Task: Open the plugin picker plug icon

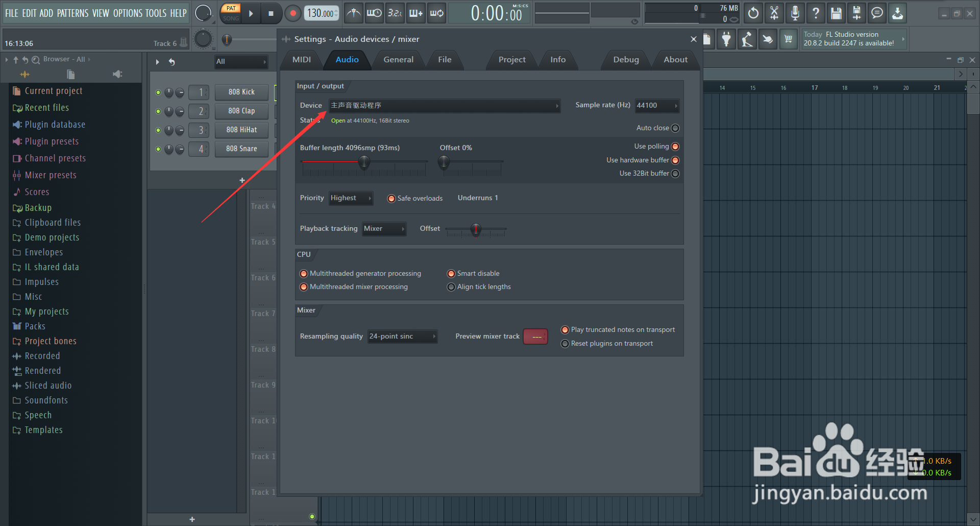Action: [726, 39]
